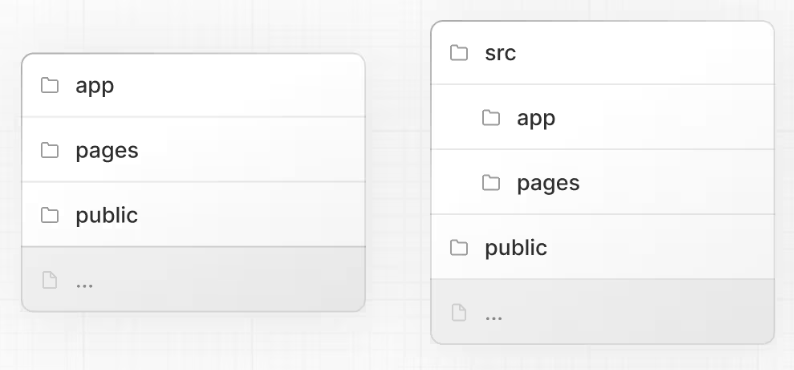
Task: Click the folder icon of pages nested under src
Action: coord(491,183)
